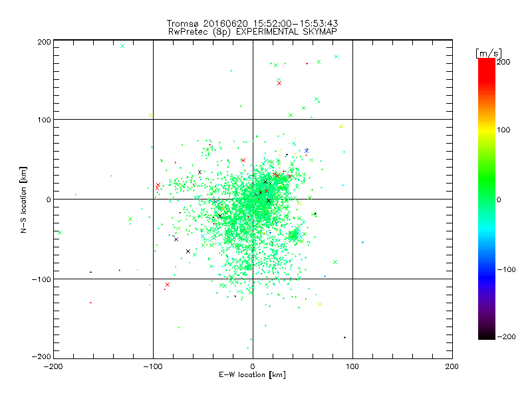532x399 pixels.
Task: Click the '-100' tick label on the E-W axis
Action: pyautogui.click(x=154, y=366)
